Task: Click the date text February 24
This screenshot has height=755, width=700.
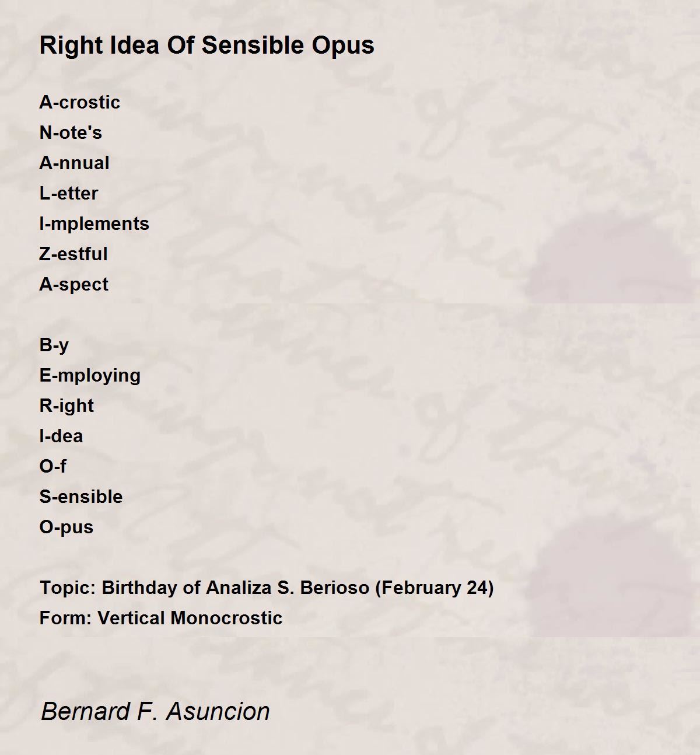Action: click(x=435, y=588)
